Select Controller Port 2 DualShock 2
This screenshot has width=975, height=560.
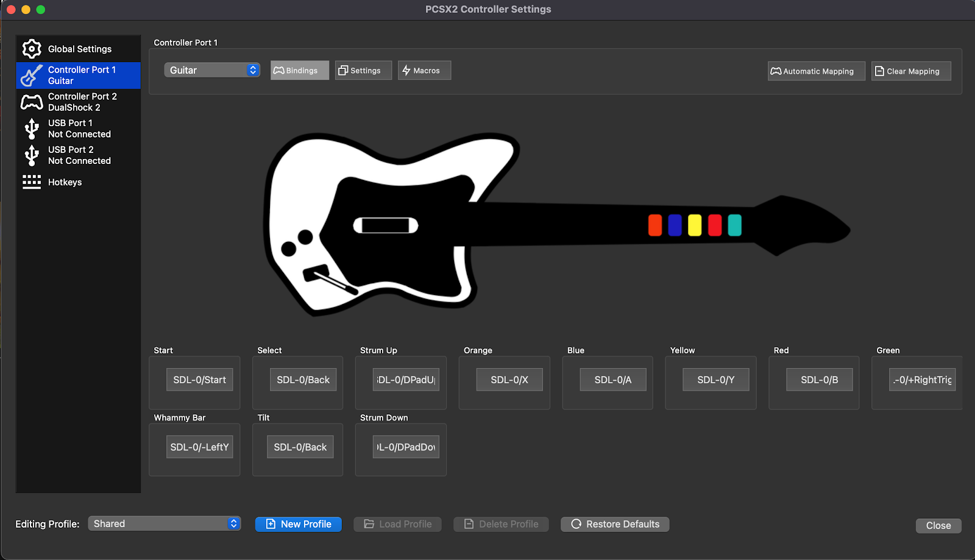point(79,102)
